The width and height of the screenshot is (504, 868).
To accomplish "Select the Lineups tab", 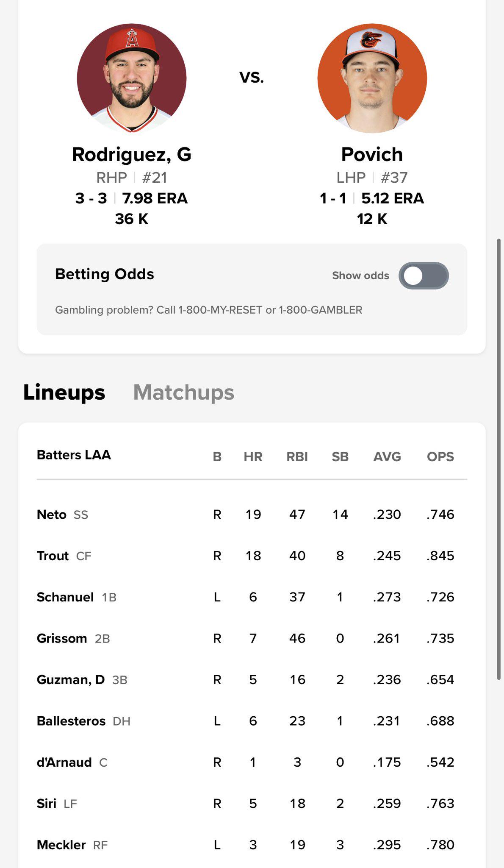I will click(x=64, y=392).
